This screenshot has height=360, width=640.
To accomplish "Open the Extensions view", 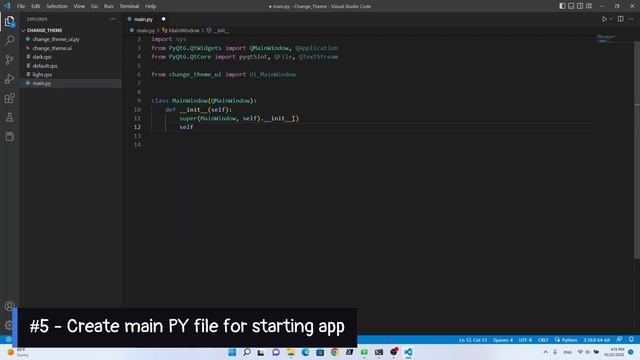I will click(x=9, y=98).
